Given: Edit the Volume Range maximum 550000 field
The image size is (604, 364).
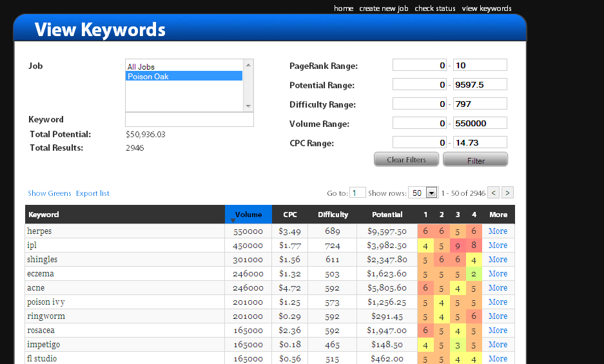Looking at the screenshot, I should point(480,123).
